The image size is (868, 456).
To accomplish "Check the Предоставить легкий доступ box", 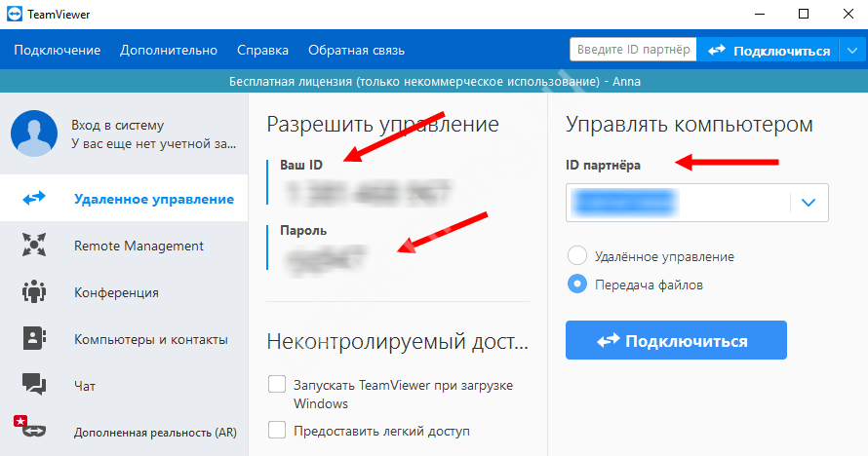I will click(277, 430).
